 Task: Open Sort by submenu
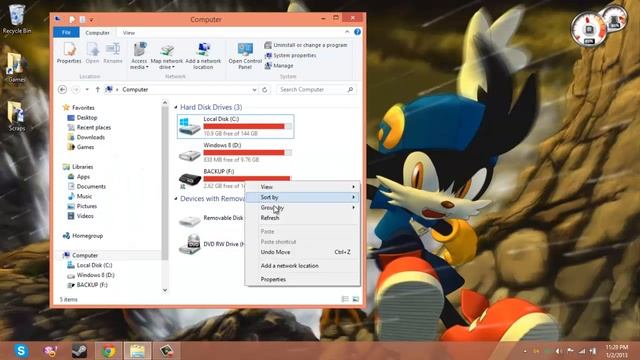(302, 197)
